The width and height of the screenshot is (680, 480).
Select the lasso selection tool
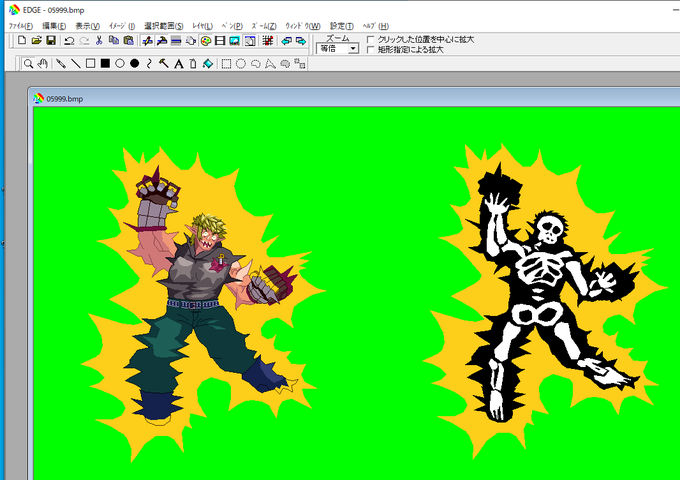(x=255, y=64)
